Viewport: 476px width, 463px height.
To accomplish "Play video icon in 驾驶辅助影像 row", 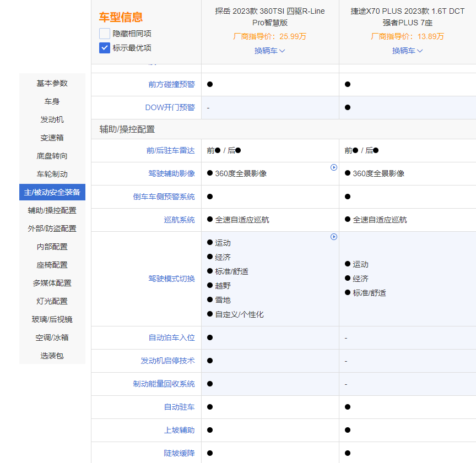I will point(333,167).
